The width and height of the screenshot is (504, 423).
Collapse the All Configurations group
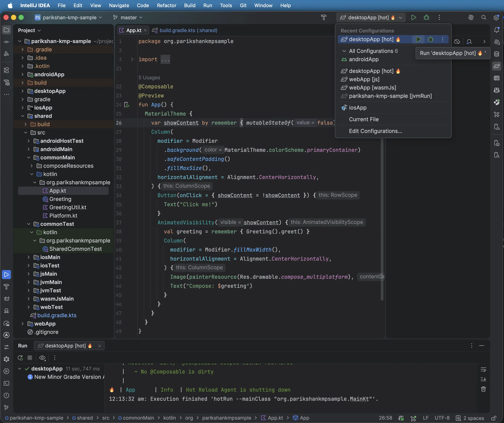click(344, 51)
